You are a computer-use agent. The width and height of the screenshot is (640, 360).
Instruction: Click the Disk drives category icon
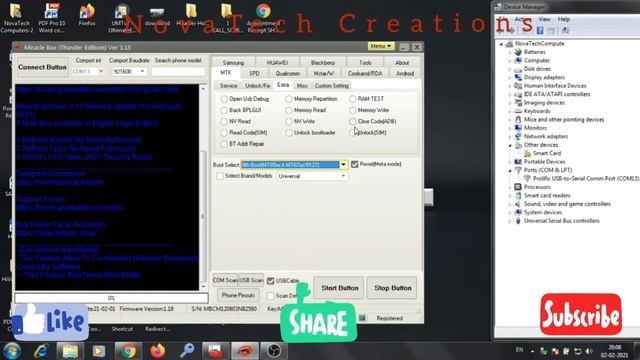[x=518, y=69]
